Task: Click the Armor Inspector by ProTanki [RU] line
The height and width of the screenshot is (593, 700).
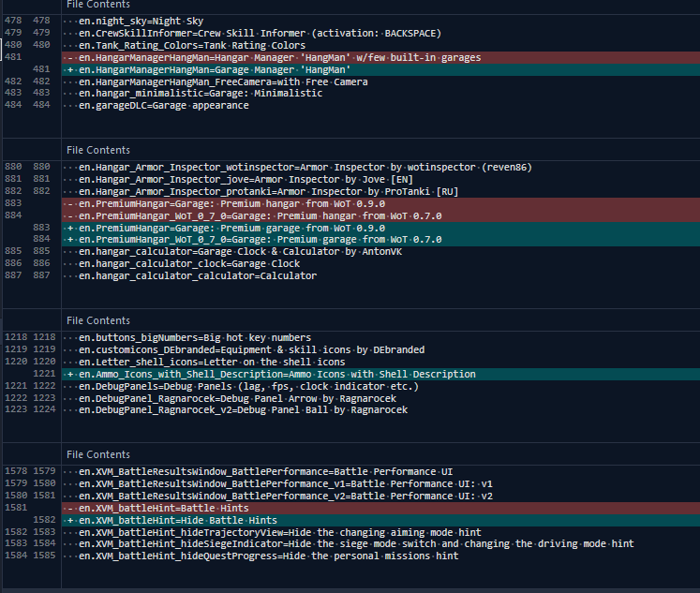Action: [269, 191]
